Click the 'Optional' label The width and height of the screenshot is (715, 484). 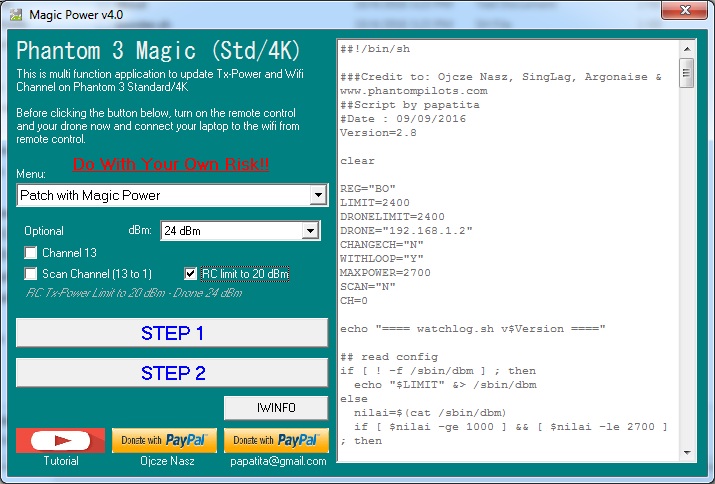tap(44, 231)
